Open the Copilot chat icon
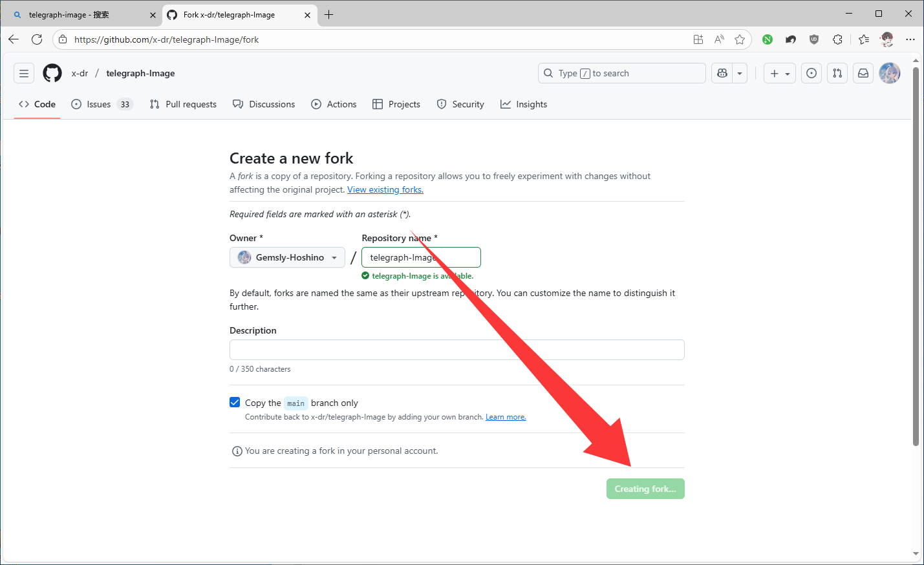The width and height of the screenshot is (924, 565). click(722, 73)
